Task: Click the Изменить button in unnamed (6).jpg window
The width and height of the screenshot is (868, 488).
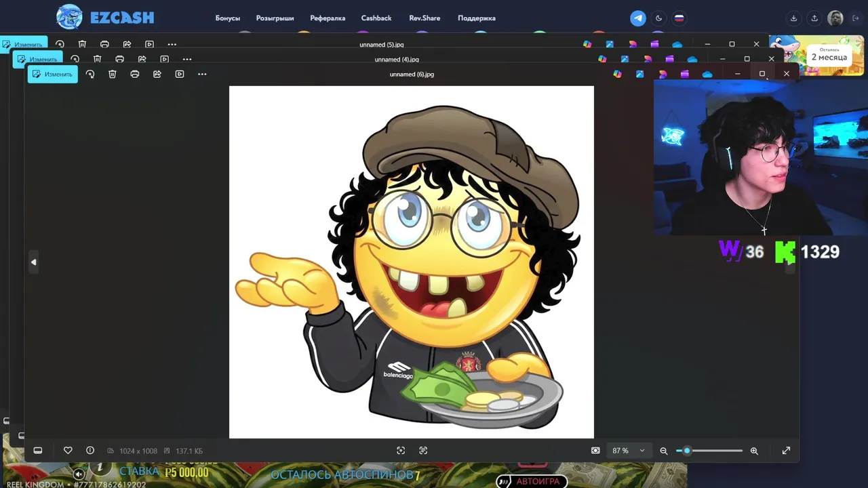Action: pyautogui.click(x=52, y=74)
